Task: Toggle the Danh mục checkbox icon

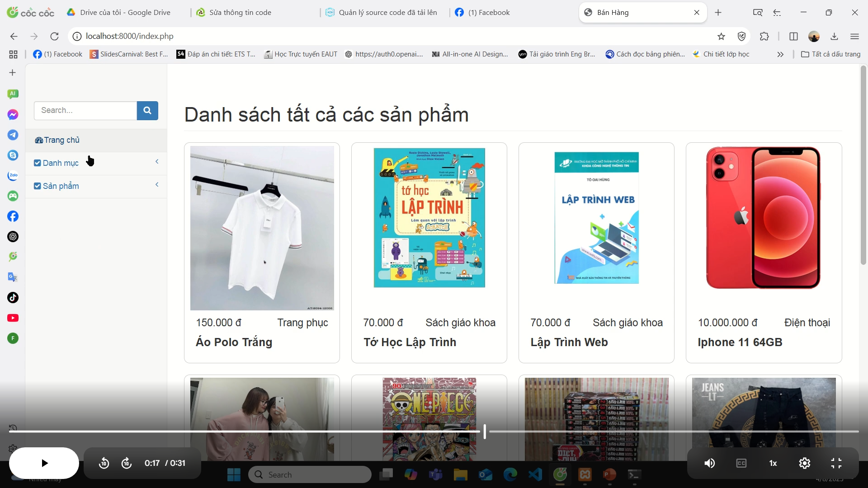Action: point(38,163)
